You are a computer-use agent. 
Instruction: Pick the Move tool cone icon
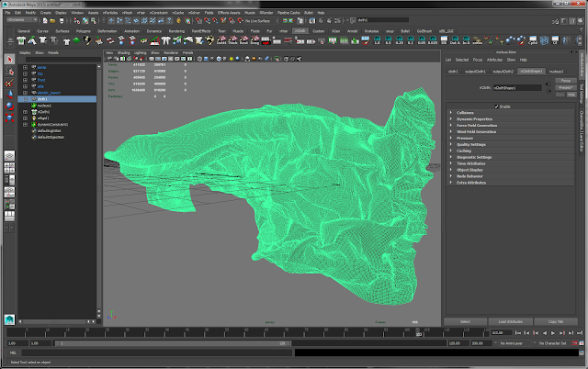[x=9, y=95]
